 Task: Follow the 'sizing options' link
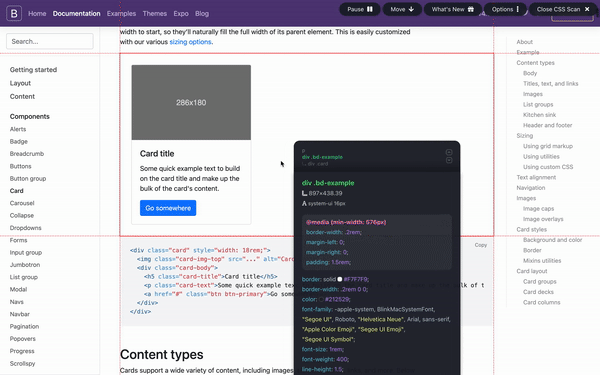pyautogui.click(x=190, y=42)
